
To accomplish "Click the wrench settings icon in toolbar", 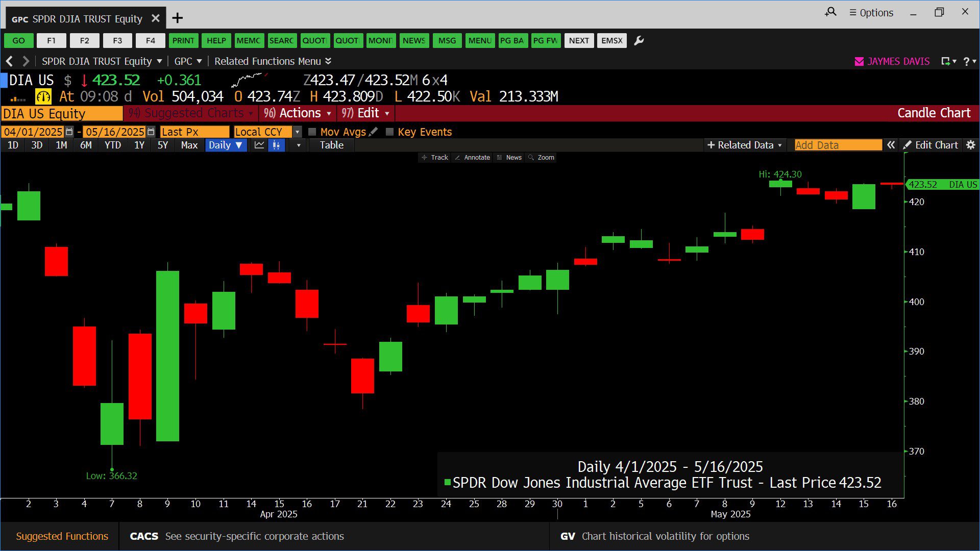I will tap(639, 41).
